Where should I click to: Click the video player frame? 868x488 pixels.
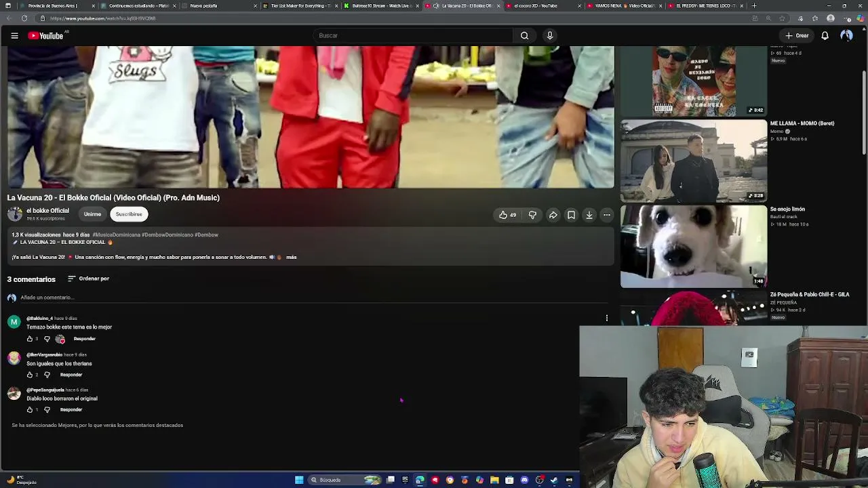311,117
